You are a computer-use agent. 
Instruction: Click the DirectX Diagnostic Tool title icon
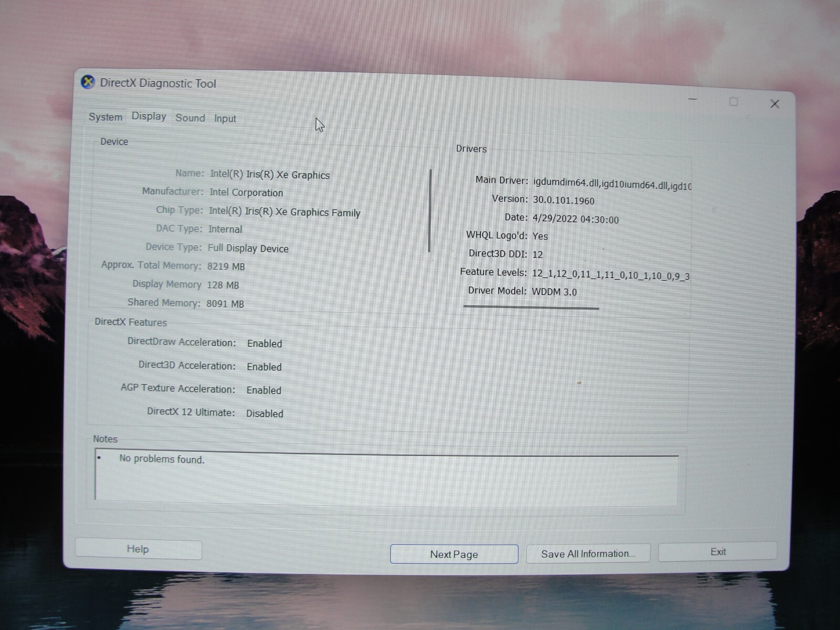[x=88, y=82]
